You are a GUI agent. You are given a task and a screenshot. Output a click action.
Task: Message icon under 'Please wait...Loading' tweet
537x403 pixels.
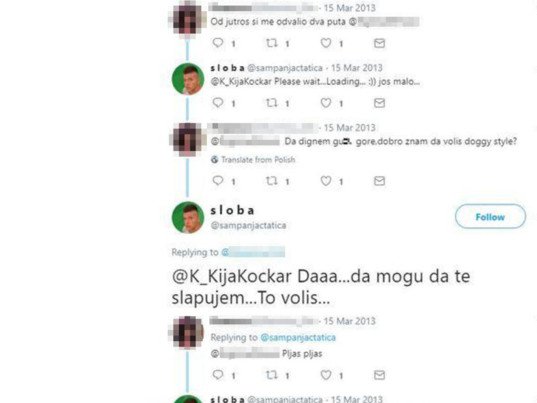tap(379, 103)
